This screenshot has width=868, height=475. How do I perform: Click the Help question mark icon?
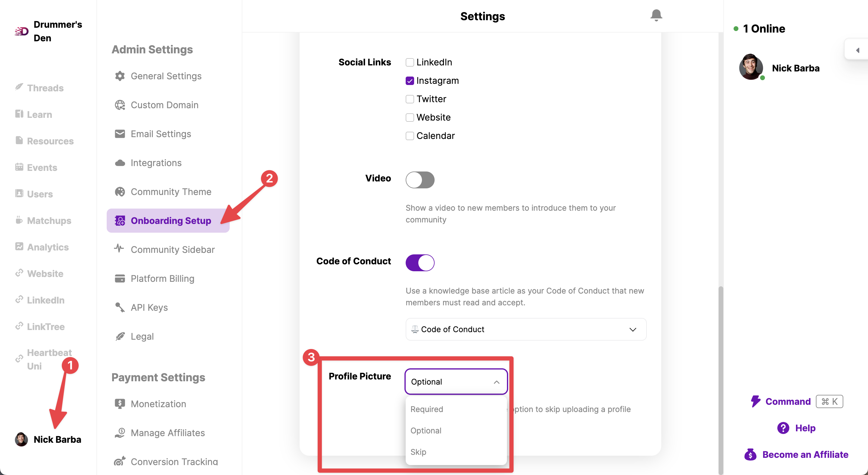[783, 428]
